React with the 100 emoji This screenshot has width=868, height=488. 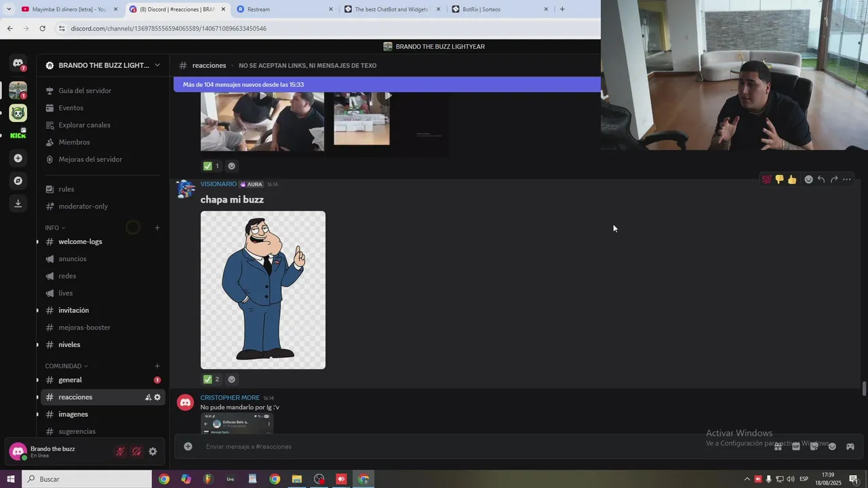766,180
